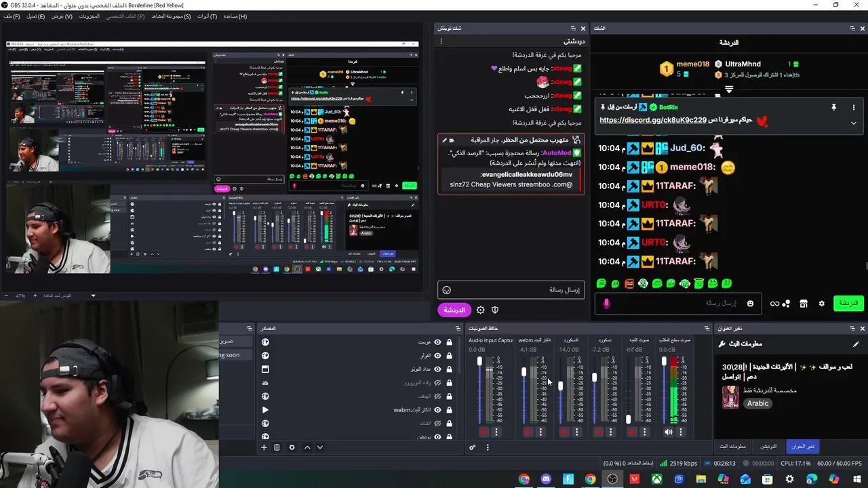Viewport: 868px width, 488px height.
Task: Collapse the Kick chat leaderboard handle
Action: point(729,89)
